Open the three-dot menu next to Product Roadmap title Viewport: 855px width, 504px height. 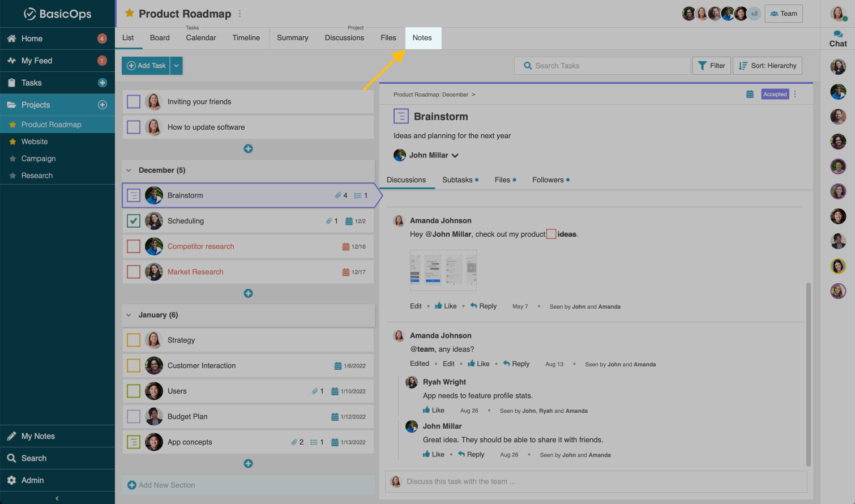click(x=240, y=14)
